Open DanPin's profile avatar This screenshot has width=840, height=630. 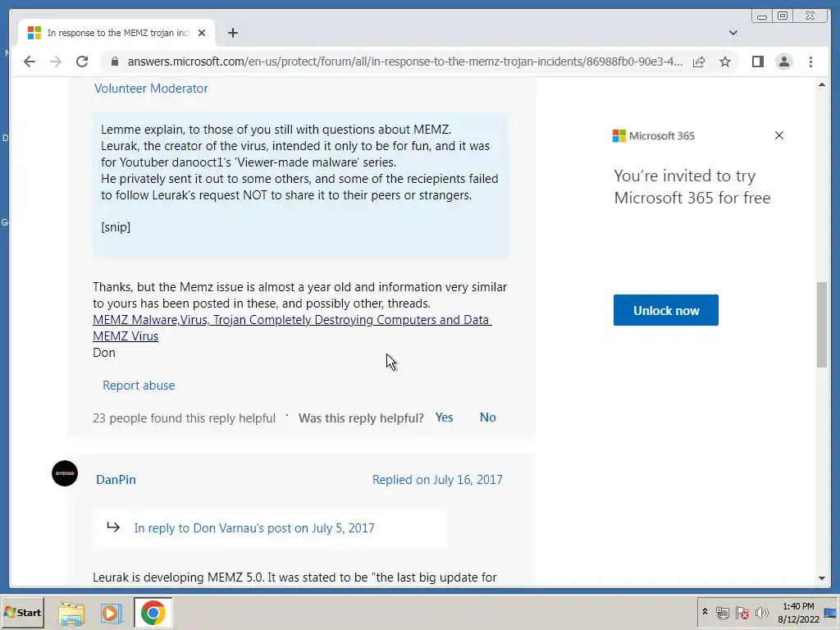[65, 473]
